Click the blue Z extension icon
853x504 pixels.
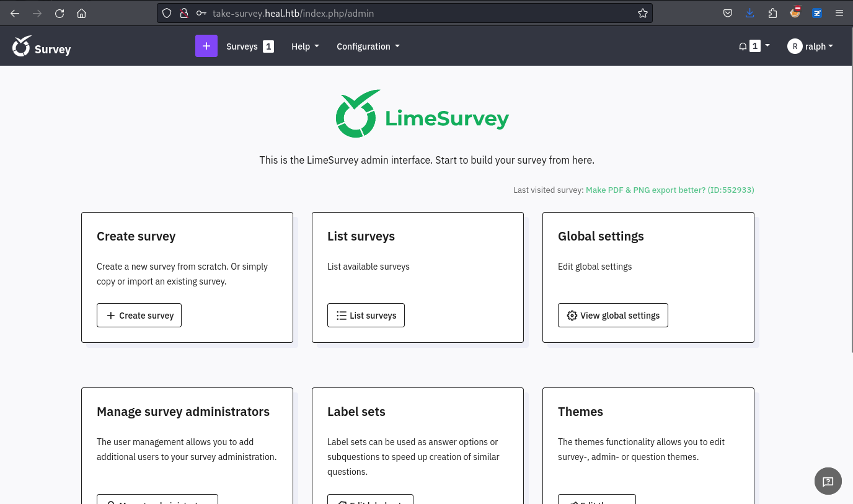[817, 13]
